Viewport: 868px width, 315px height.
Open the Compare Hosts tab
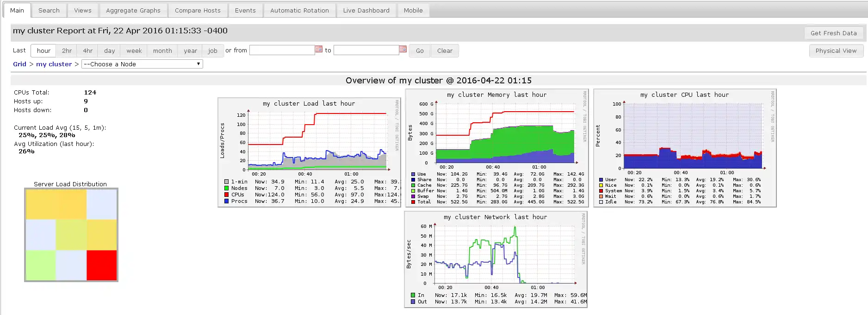(x=198, y=10)
